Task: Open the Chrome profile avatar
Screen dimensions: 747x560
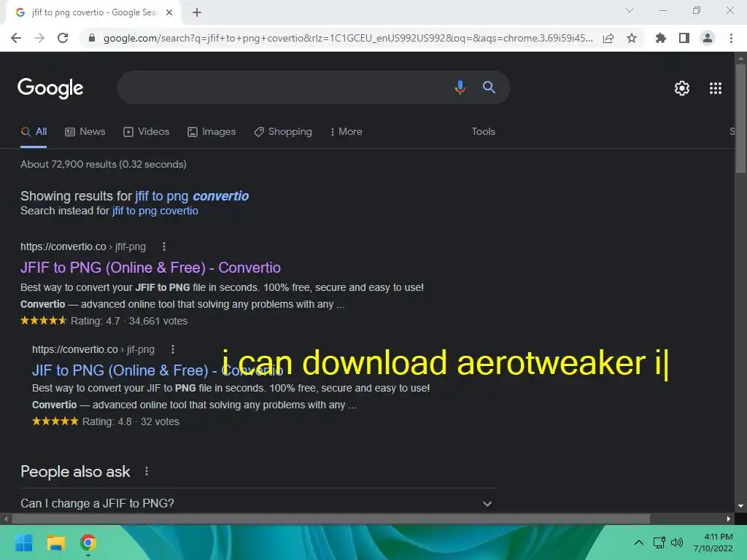Action: click(708, 38)
